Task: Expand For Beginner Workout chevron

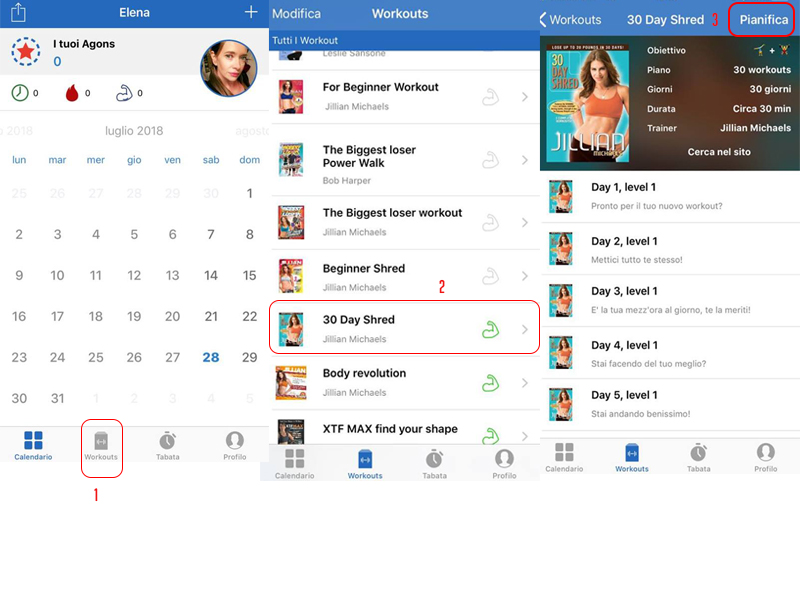Action: (524, 97)
